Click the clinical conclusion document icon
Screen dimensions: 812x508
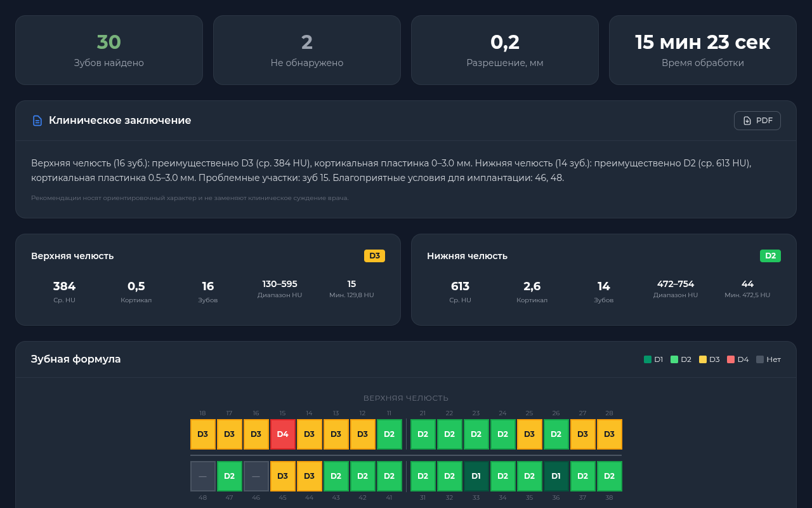click(37, 121)
